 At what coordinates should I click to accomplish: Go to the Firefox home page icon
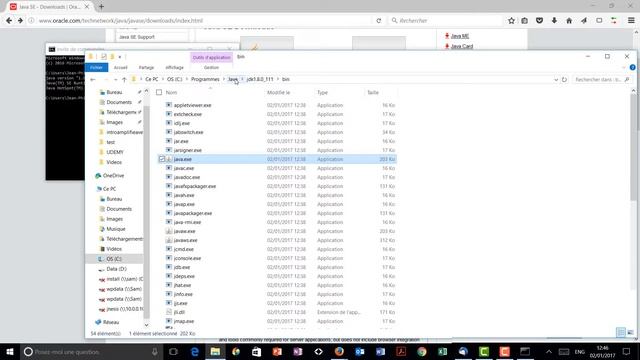click(x=569, y=20)
